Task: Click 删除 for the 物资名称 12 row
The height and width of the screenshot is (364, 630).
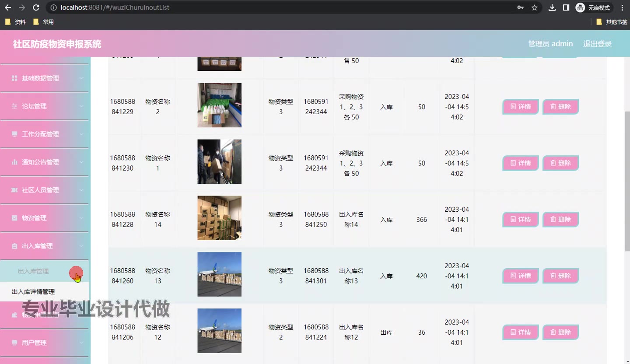Action: coord(560,332)
